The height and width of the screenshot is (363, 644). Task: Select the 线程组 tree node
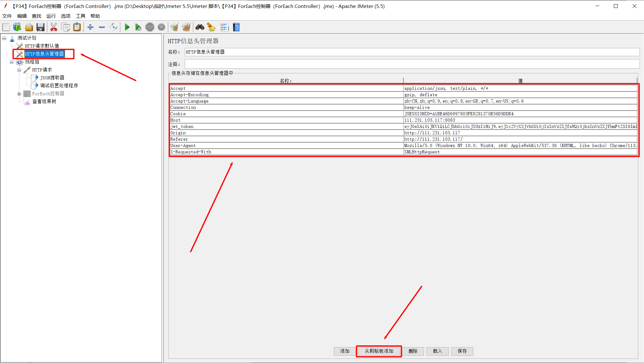[x=32, y=62]
